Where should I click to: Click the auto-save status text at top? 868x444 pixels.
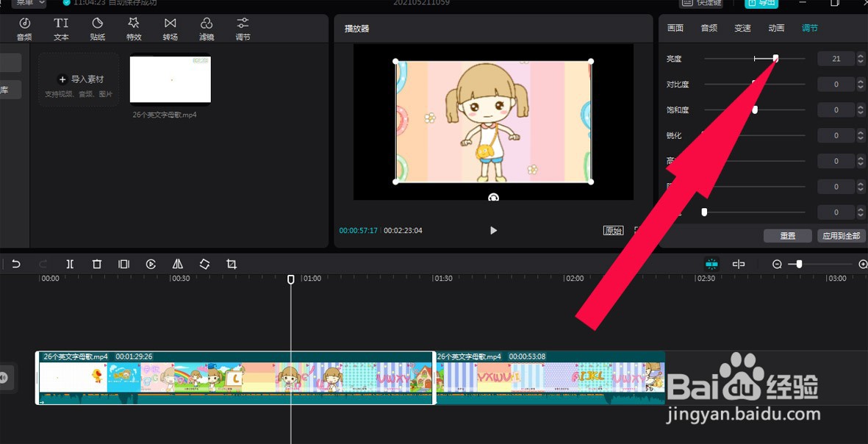point(114,3)
